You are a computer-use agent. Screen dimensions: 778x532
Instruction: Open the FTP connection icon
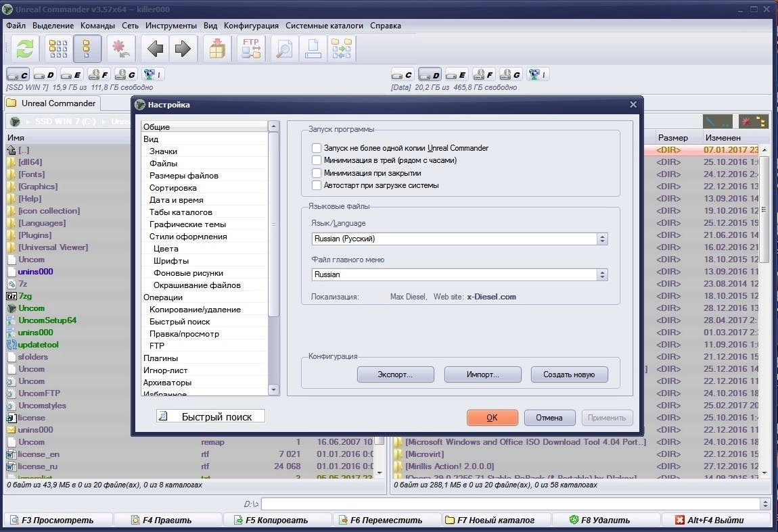tap(251, 49)
